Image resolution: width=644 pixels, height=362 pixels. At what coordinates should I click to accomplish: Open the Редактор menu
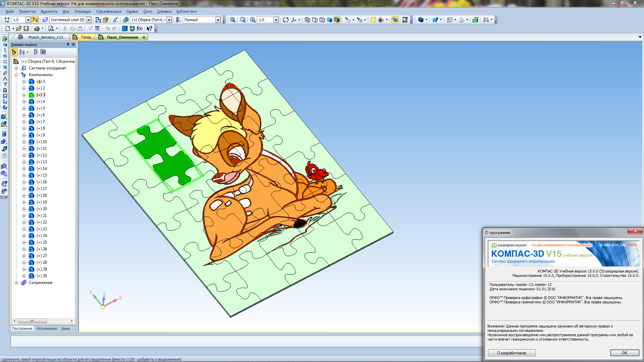27,11
